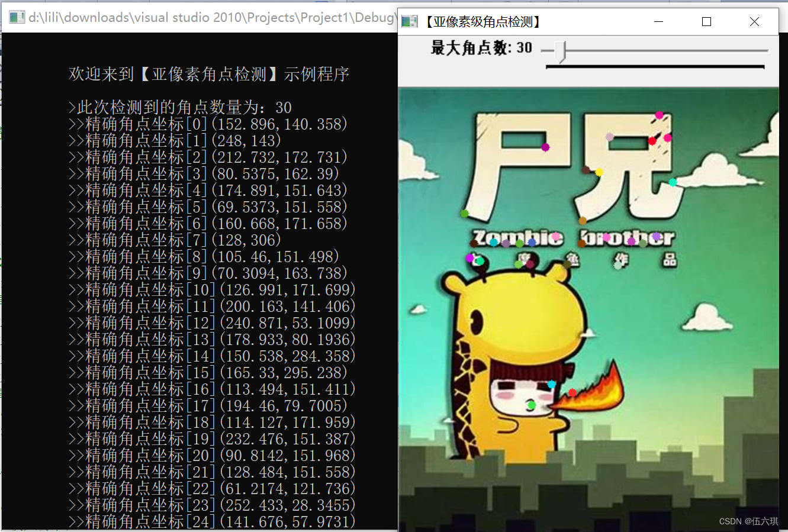Image resolution: width=788 pixels, height=532 pixels.
Task: Click the brother text in the poster image
Action: pos(627,238)
